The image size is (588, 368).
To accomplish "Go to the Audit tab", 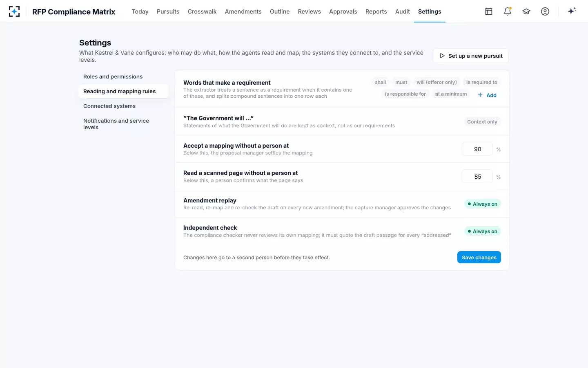I will pos(403,11).
